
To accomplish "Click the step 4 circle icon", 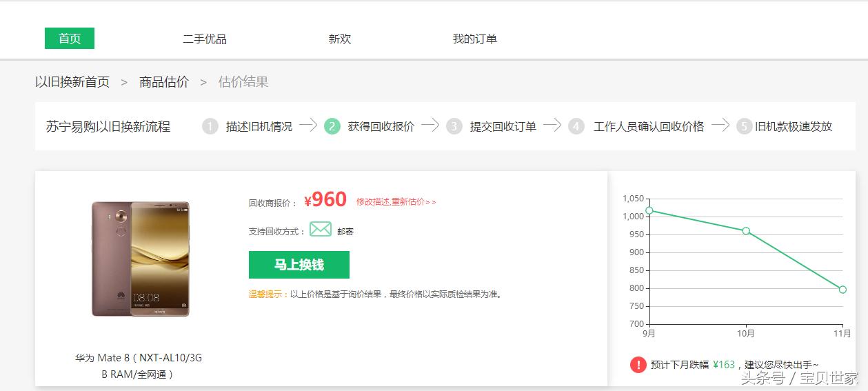I will coord(576,126).
